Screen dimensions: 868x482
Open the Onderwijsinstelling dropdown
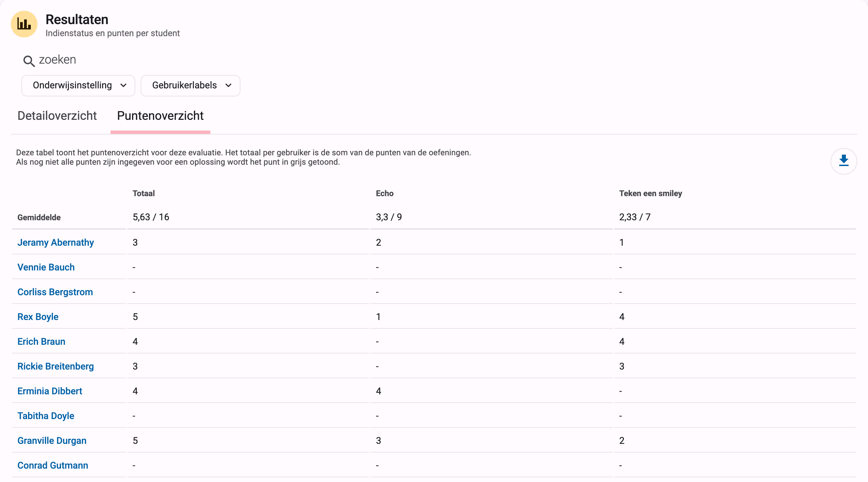(x=78, y=86)
